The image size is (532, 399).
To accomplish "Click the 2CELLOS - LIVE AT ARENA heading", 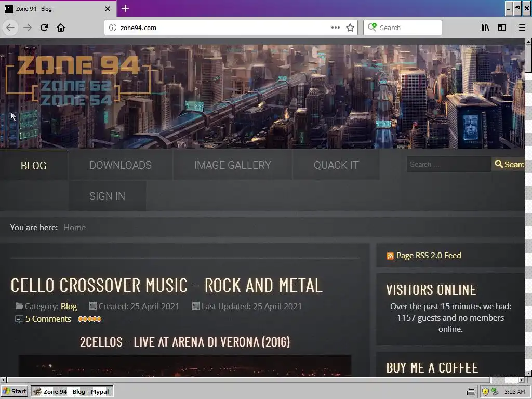I will 185,342.
